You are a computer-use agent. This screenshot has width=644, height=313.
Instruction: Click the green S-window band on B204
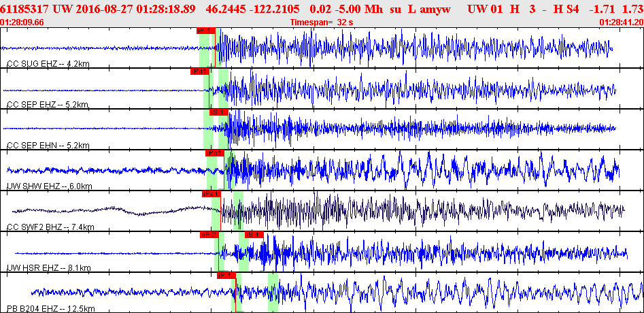pos(273,293)
